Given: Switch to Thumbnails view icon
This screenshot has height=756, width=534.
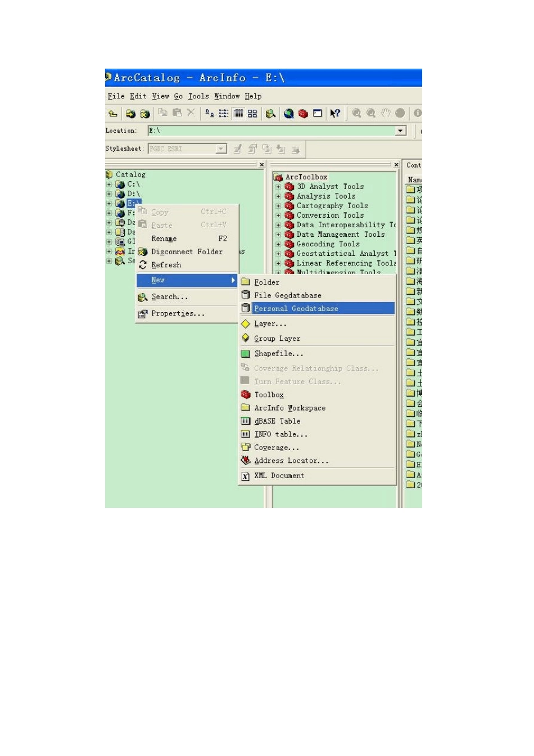Looking at the screenshot, I should [252, 114].
